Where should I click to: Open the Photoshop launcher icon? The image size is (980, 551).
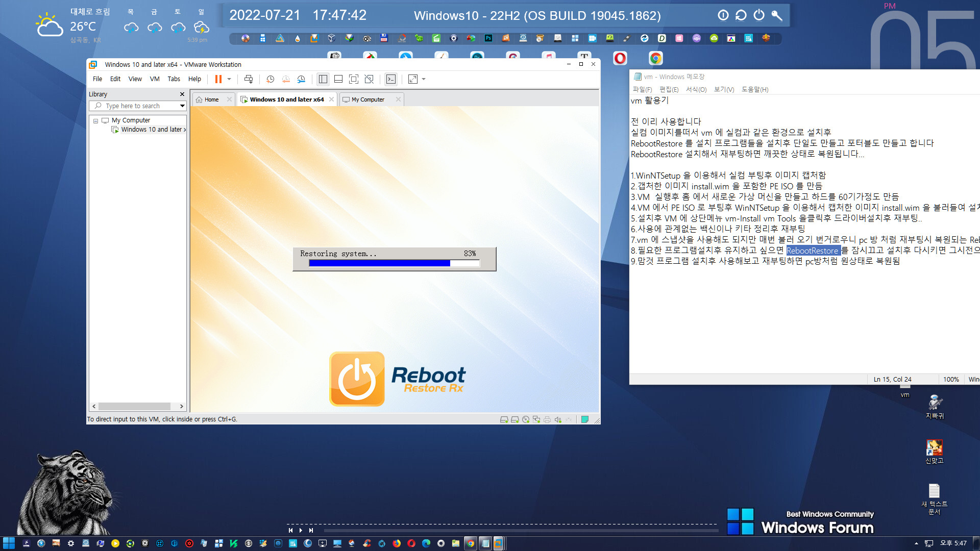488,38
